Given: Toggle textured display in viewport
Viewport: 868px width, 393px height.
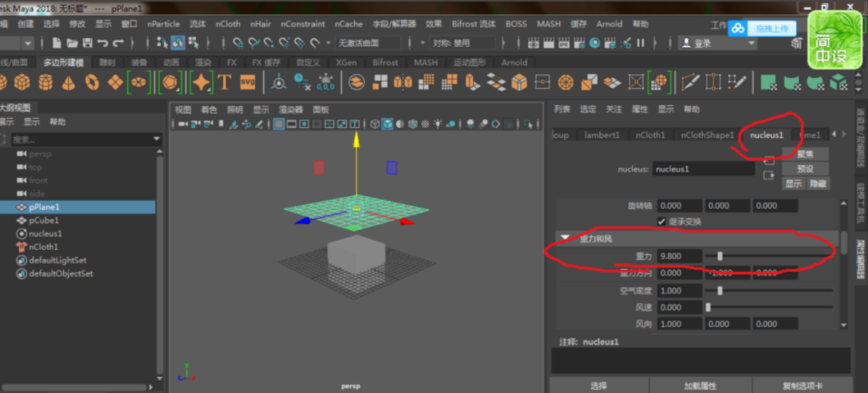Looking at the screenshot, I should click(425, 123).
